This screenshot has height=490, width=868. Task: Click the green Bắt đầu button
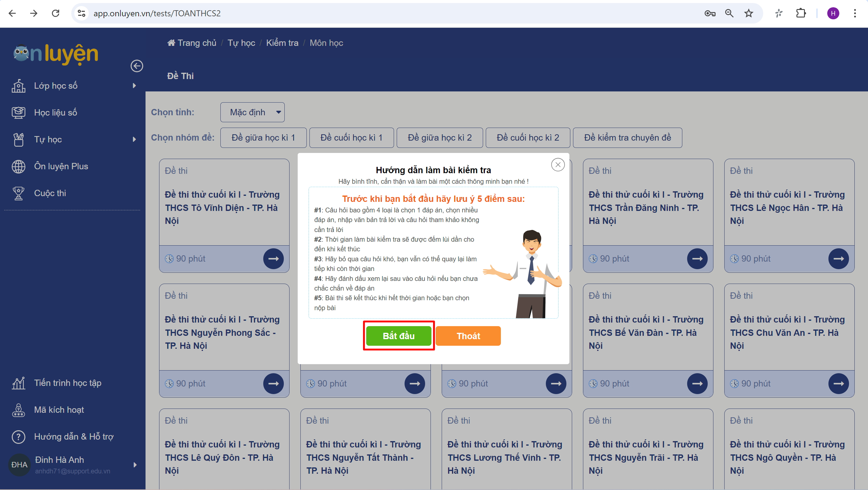[x=399, y=336]
